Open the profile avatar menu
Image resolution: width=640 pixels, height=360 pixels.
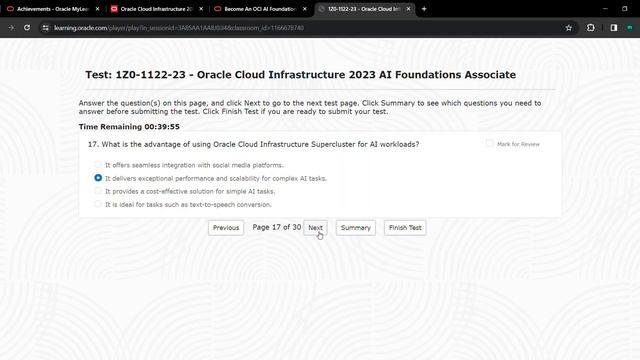pos(630,28)
